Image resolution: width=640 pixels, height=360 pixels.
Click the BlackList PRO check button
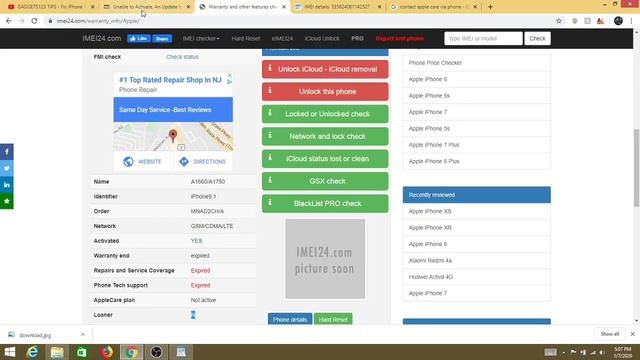point(325,204)
